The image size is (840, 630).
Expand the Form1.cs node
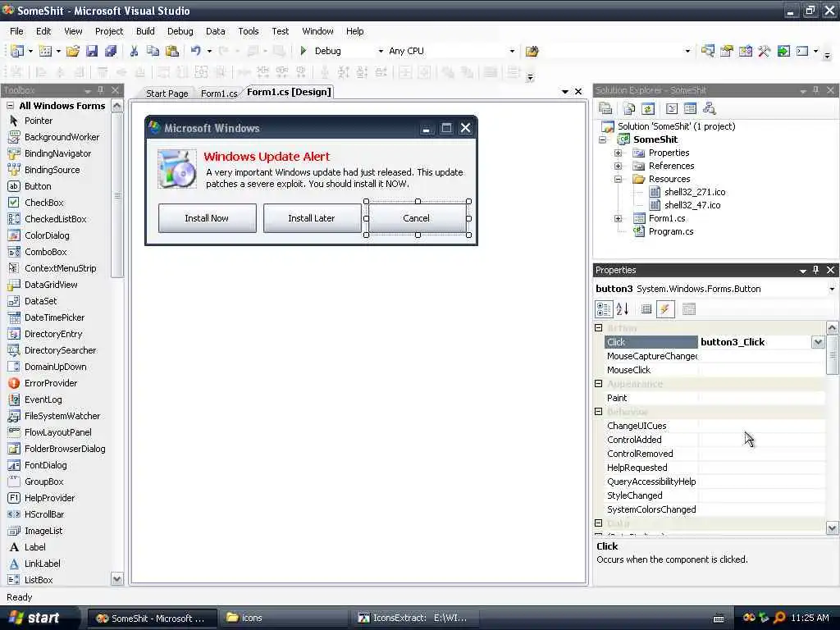point(619,218)
